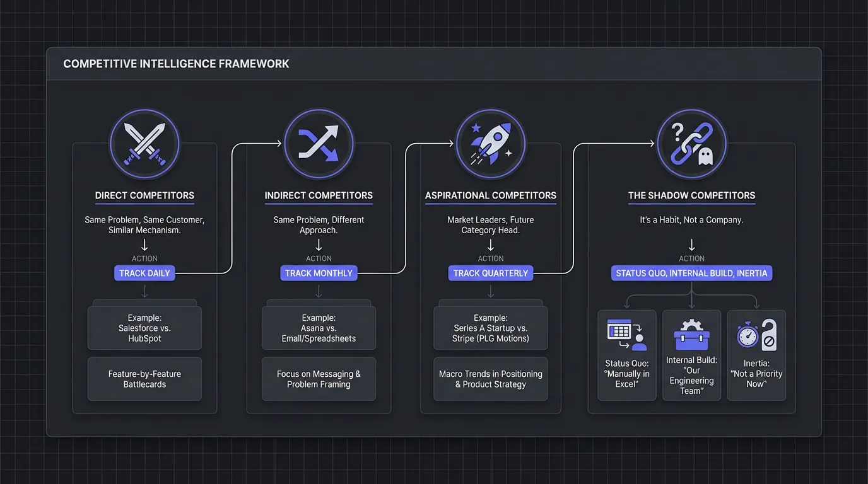Select the Track Quarterly badge
Image resolution: width=868 pixels, height=484 pixels.
pyautogui.click(x=491, y=273)
